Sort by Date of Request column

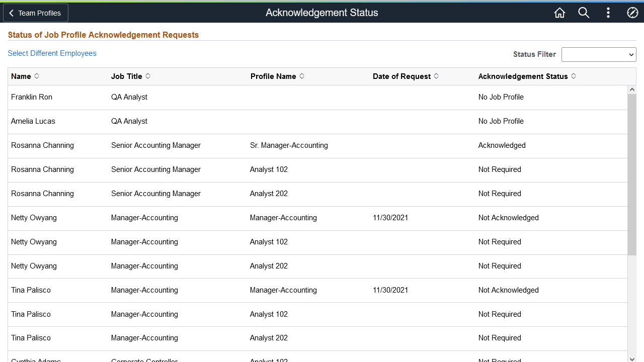[x=436, y=76]
